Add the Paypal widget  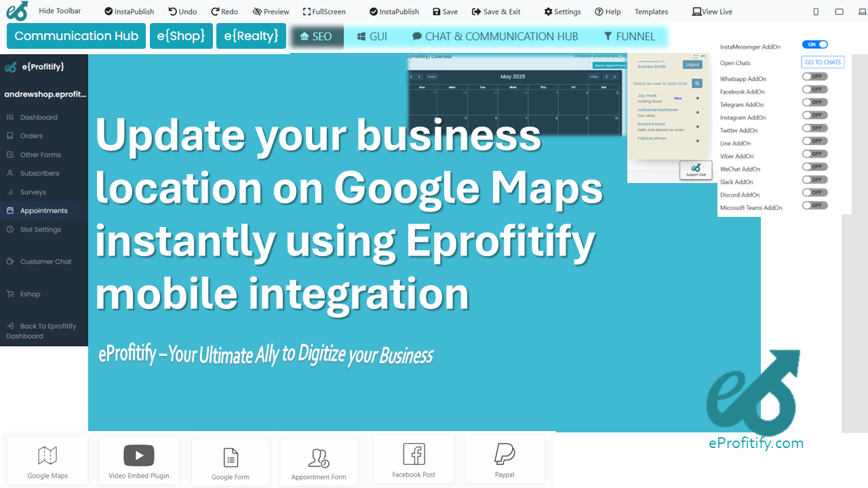pos(505,460)
